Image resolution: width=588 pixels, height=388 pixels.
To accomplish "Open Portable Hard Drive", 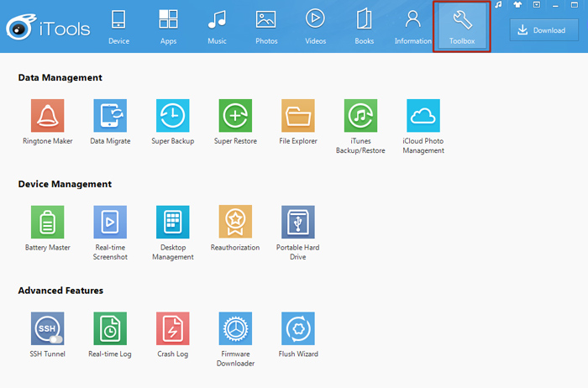I will pyautogui.click(x=298, y=222).
